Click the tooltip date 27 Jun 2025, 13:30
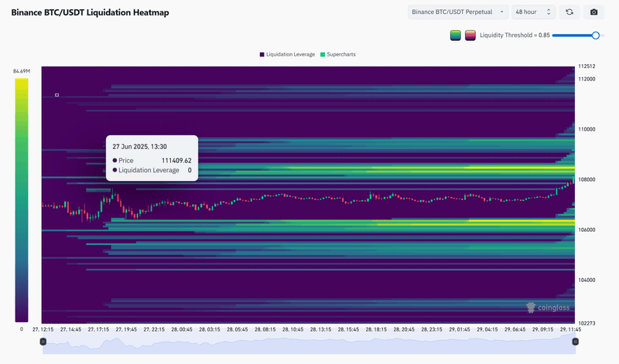The image size is (619, 364). click(139, 147)
